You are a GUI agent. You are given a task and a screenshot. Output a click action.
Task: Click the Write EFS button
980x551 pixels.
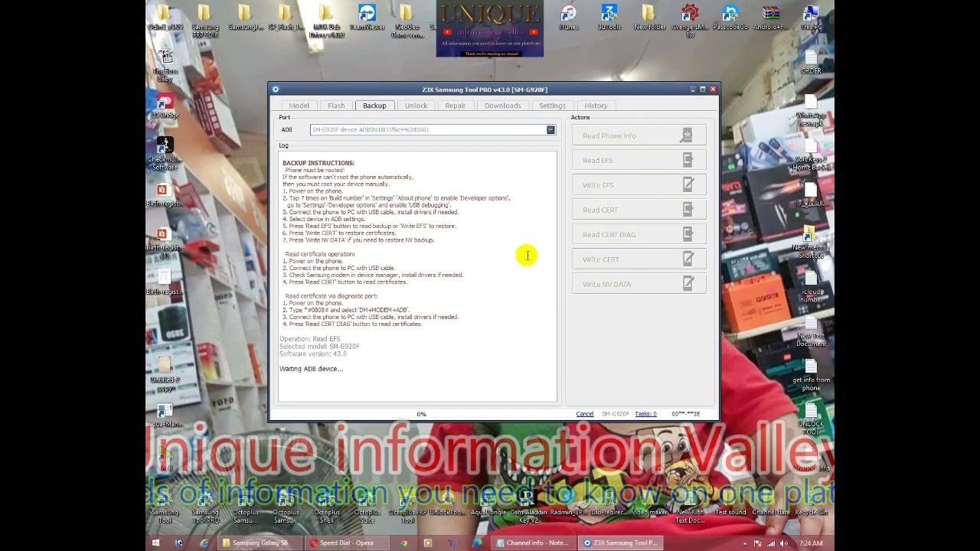[639, 185]
